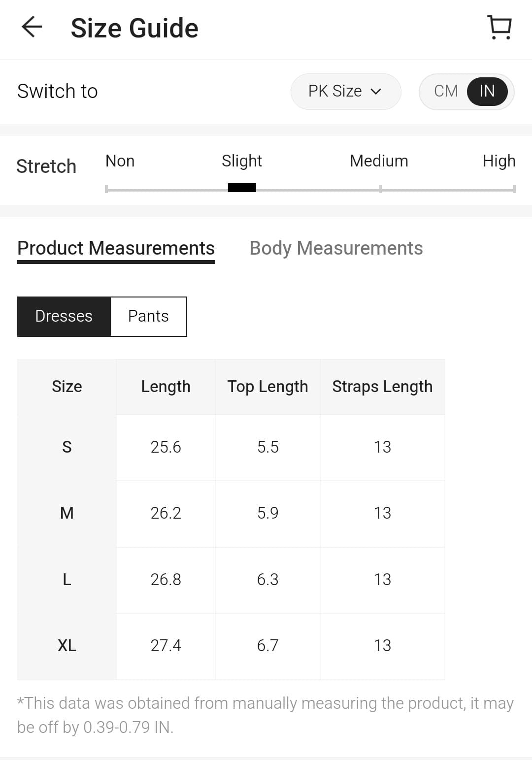Switch to the Pants size table
The width and height of the screenshot is (532, 760).
pos(148,316)
